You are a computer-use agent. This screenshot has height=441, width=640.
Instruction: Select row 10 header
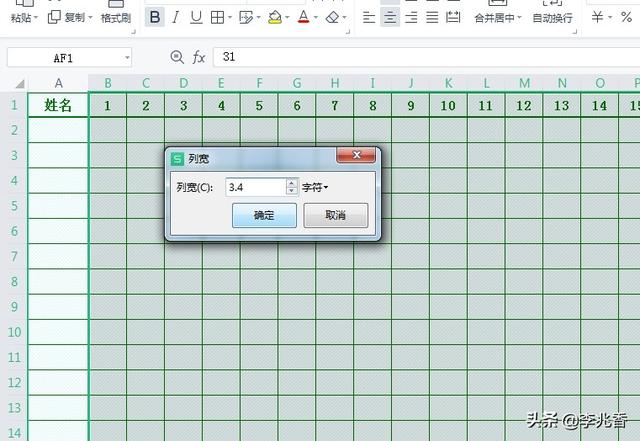14,332
